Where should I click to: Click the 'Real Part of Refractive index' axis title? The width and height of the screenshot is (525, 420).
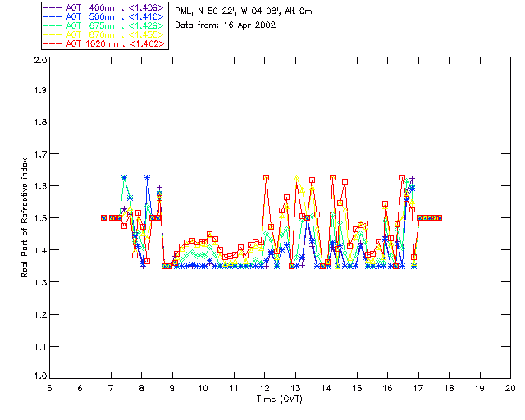[x=24, y=217]
